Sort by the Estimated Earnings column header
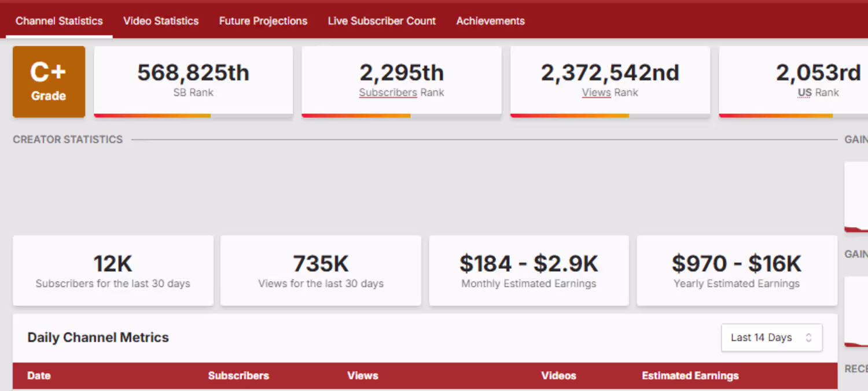This screenshot has width=868, height=391. (x=690, y=375)
